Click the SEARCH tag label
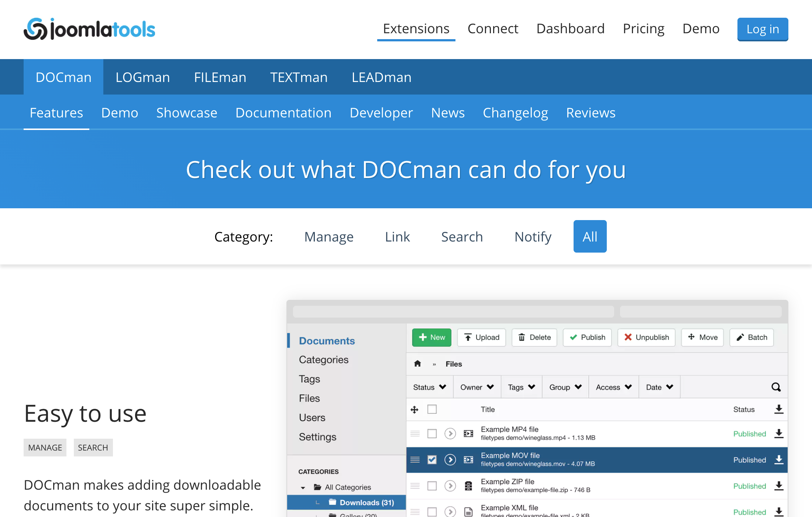 [93, 448]
